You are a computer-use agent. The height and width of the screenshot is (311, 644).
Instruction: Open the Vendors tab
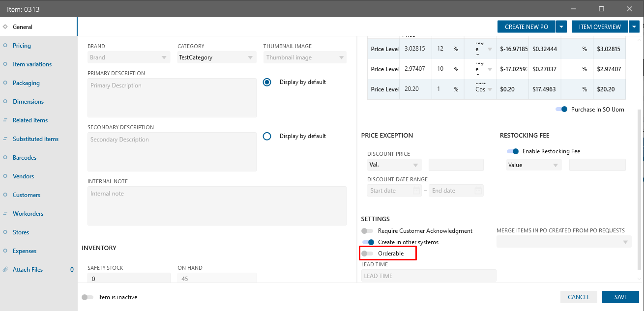pos(23,176)
